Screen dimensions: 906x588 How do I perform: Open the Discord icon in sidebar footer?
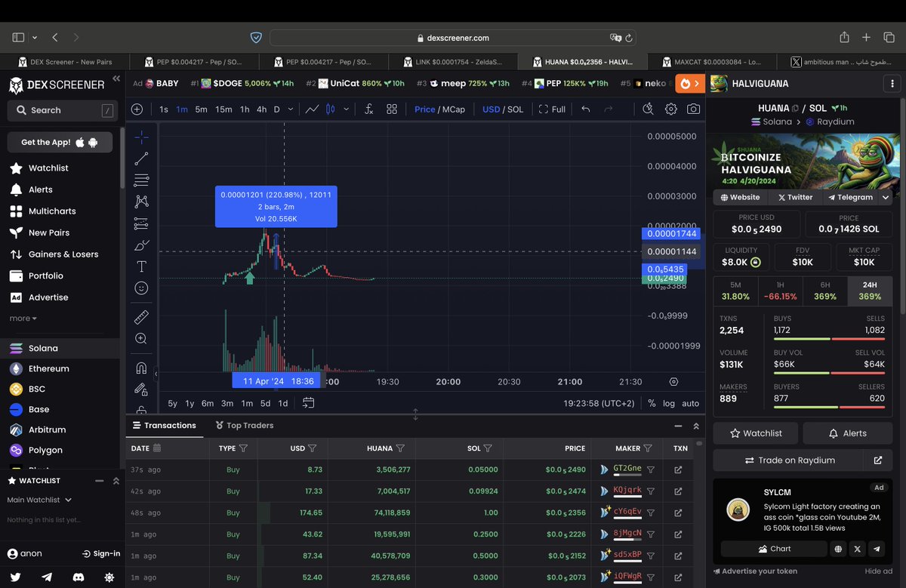(x=78, y=577)
